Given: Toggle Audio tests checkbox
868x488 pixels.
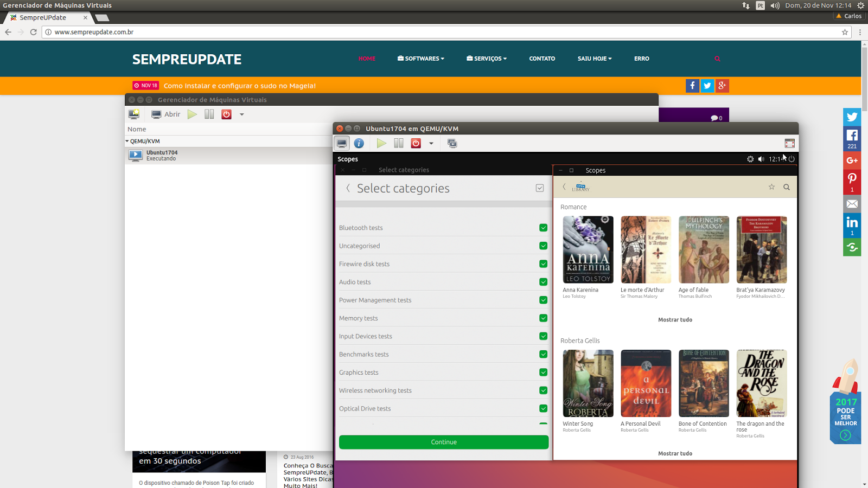Looking at the screenshot, I should pyautogui.click(x=543, y=282).
